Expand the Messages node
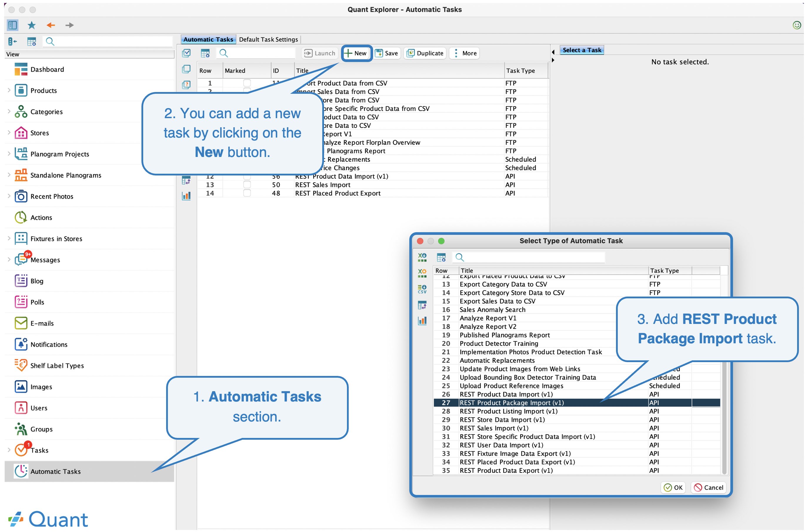Viewport: 808px width, 532px height. [x=9, y=260]
